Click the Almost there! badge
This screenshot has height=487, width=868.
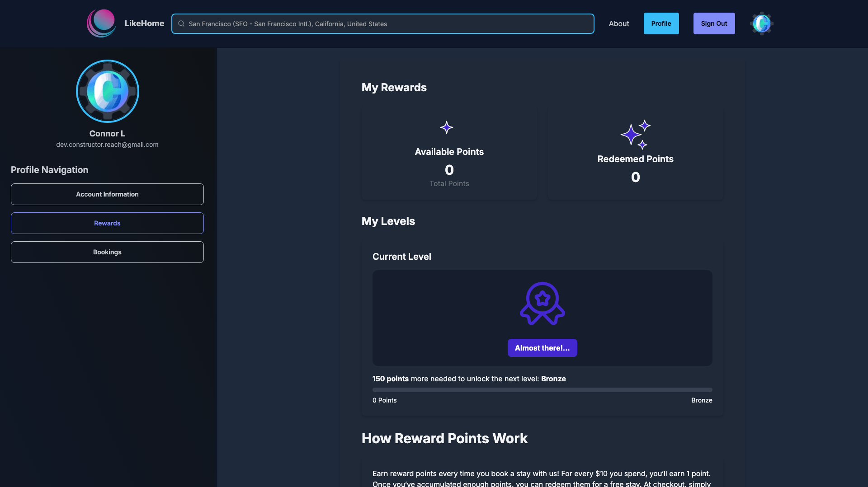coord(542,348)
